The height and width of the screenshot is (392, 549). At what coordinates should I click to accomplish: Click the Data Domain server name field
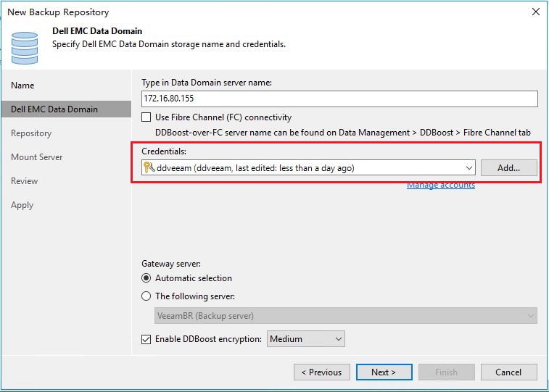[x=339, y=99]
